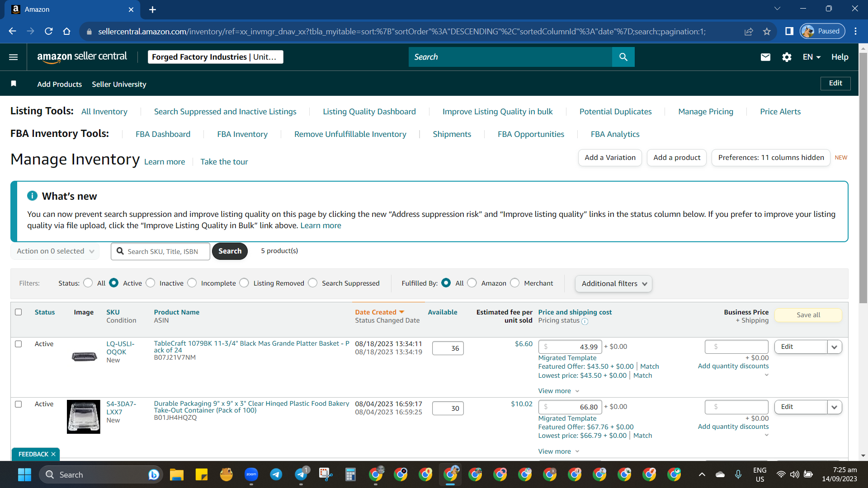Screen dimensions: 868x488
Task: Open Preferences: 11 columns hidden
Action: point(771,158)
